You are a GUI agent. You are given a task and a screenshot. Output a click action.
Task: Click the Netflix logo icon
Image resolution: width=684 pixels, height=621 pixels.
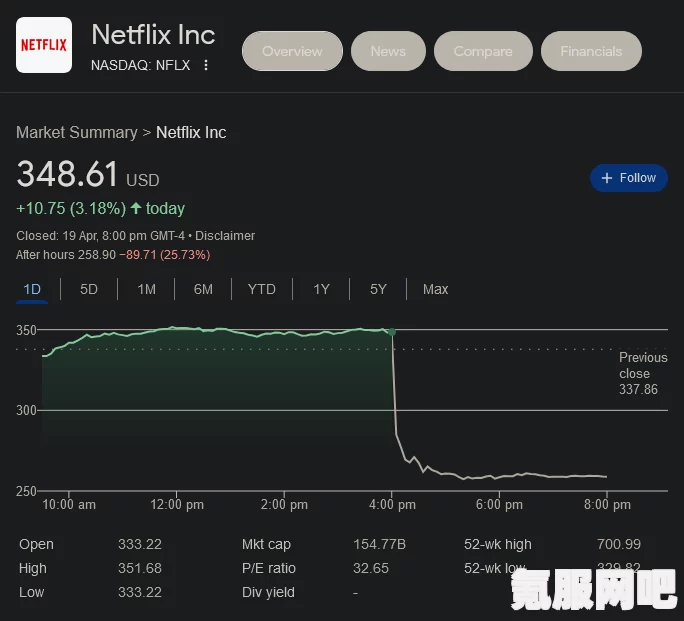tap(44, 45)
